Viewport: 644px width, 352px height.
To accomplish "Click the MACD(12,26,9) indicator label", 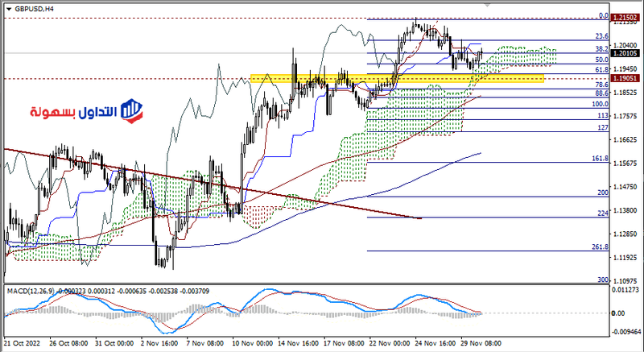I will click(x=31, y=288).
